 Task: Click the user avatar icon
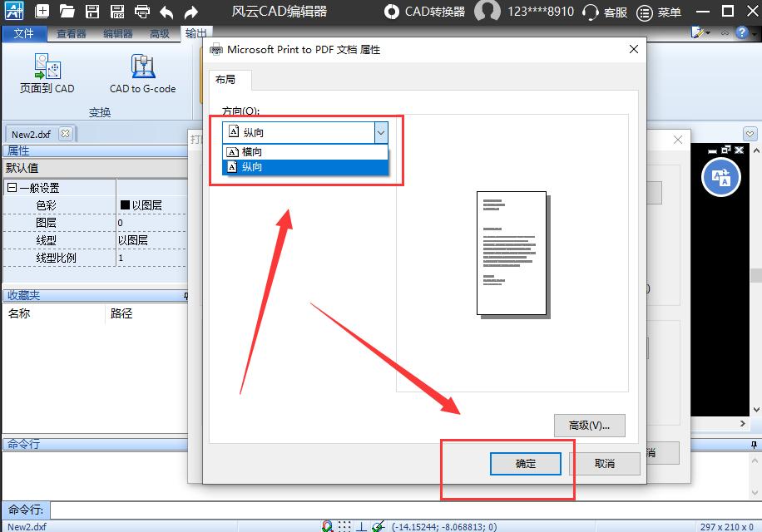(x=487, y=11)
